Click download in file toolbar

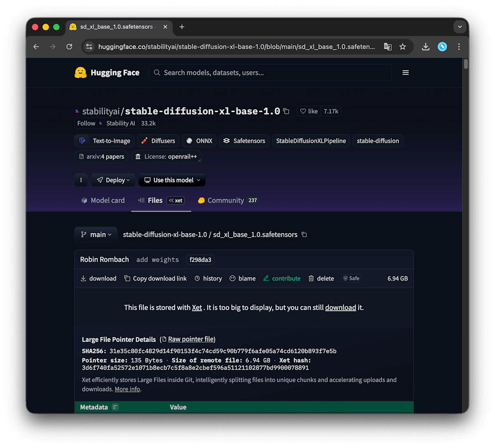[98, 278]
